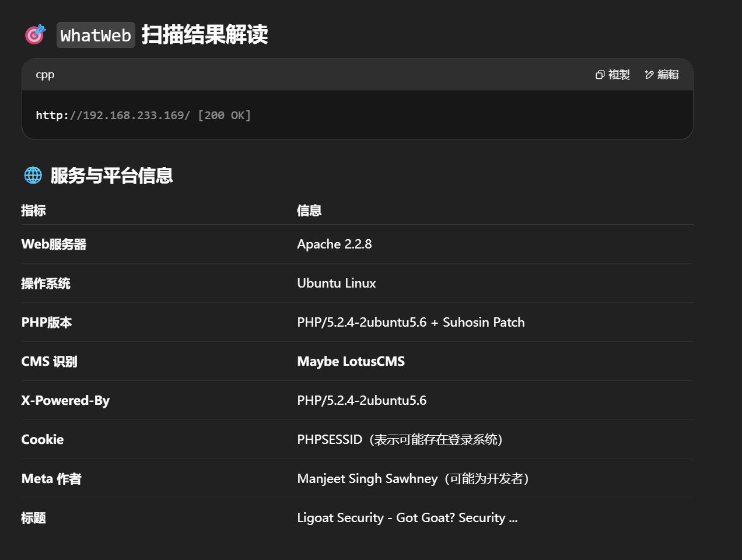This screenshot has width=742, height=560.
Task: Click the 'Cookie' row label
Action: [43, 439]
